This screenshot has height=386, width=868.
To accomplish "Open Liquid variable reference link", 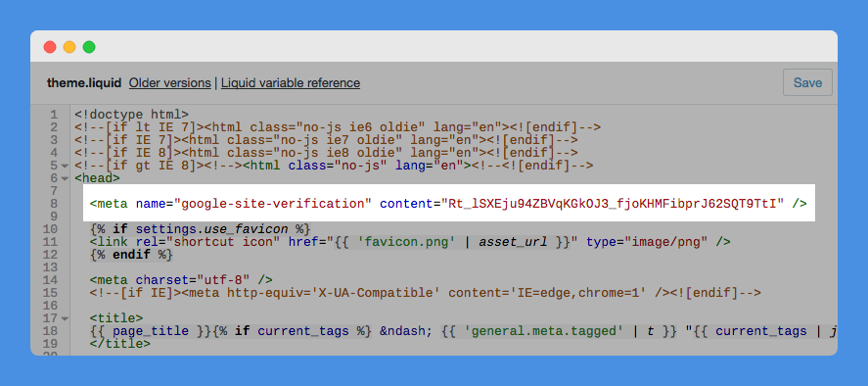I will [x=291, y=83].
